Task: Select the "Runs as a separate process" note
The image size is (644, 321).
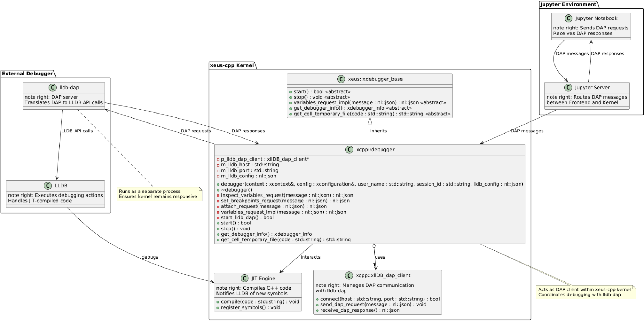Action: tap(160, 194)
